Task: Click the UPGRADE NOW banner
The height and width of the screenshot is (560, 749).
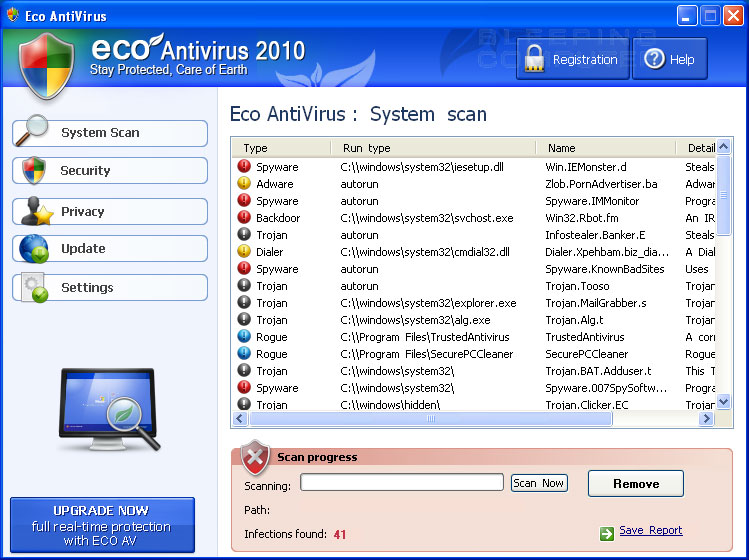Action: pos(102,525)
